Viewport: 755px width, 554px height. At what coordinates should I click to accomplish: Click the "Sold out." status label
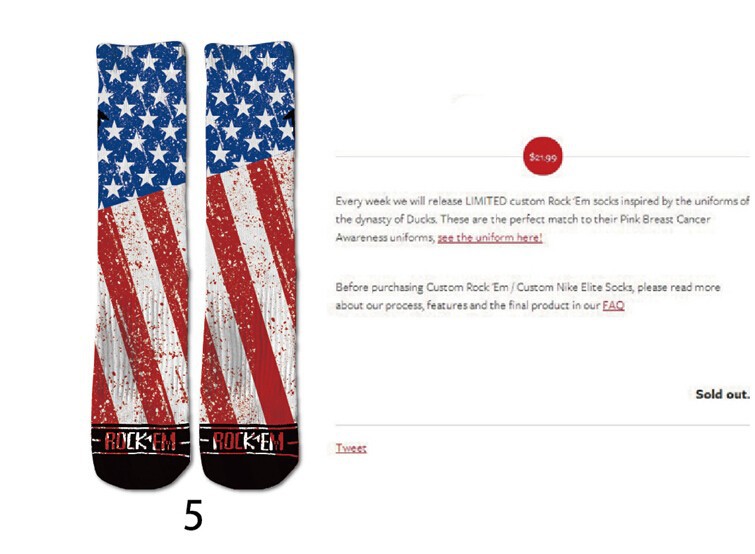722,394
